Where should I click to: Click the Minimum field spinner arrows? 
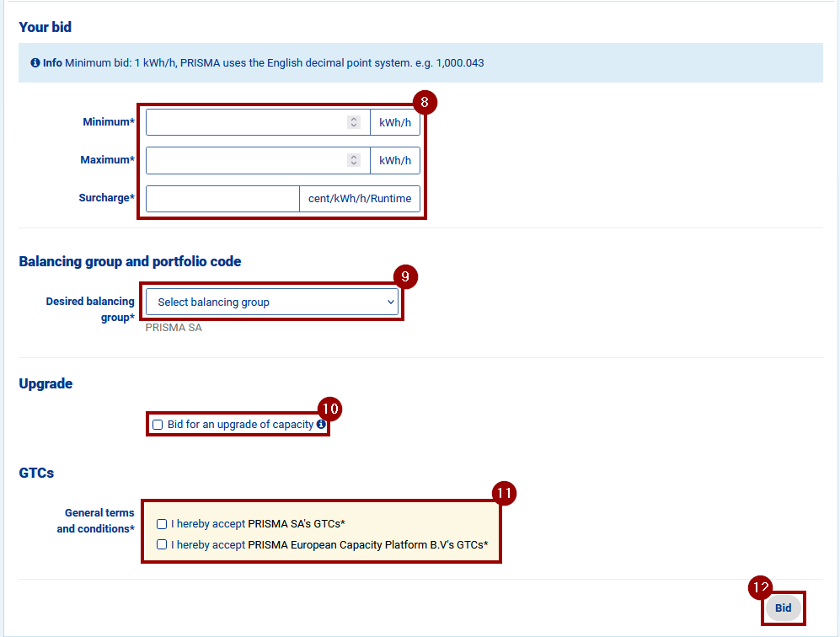tap(354, 123)
